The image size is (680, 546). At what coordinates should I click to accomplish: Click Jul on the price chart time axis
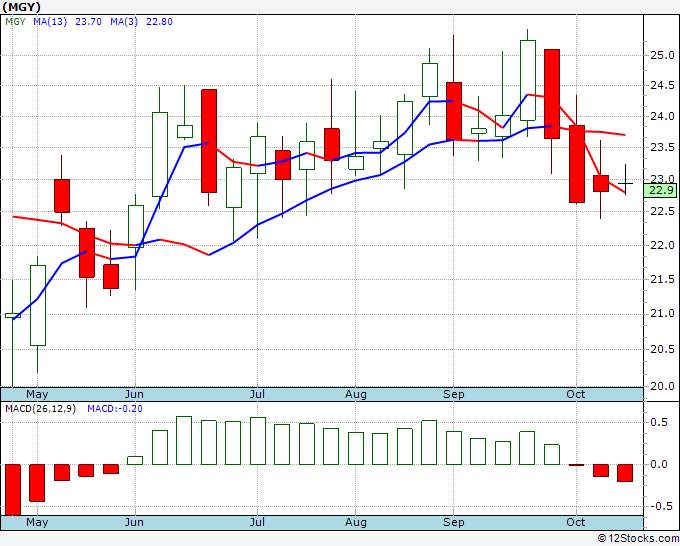257,394
